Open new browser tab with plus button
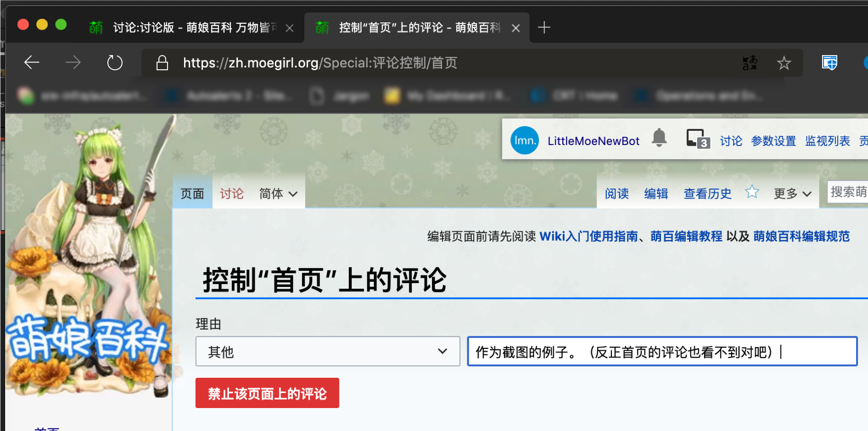The height and width of the screenshot is (431, 868). (x=544, y=28)
